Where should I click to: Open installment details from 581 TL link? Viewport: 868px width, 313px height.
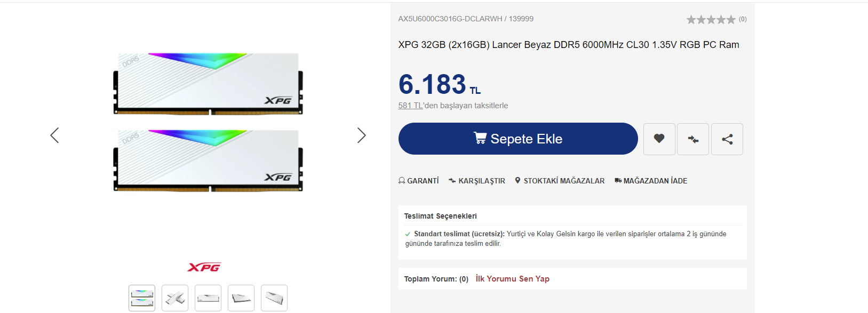click(x=411, y=106)
